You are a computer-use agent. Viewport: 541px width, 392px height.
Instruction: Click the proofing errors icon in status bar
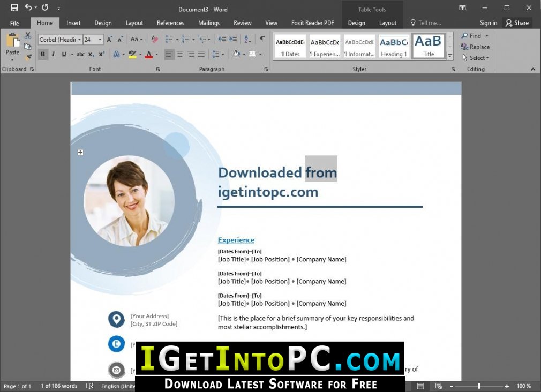pyautogui.click(x=89, y=386)
